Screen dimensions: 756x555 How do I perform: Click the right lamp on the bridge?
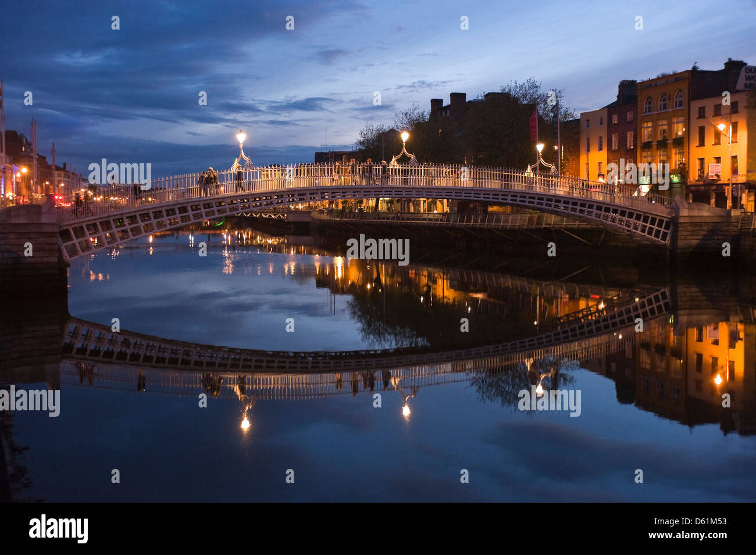540,148
